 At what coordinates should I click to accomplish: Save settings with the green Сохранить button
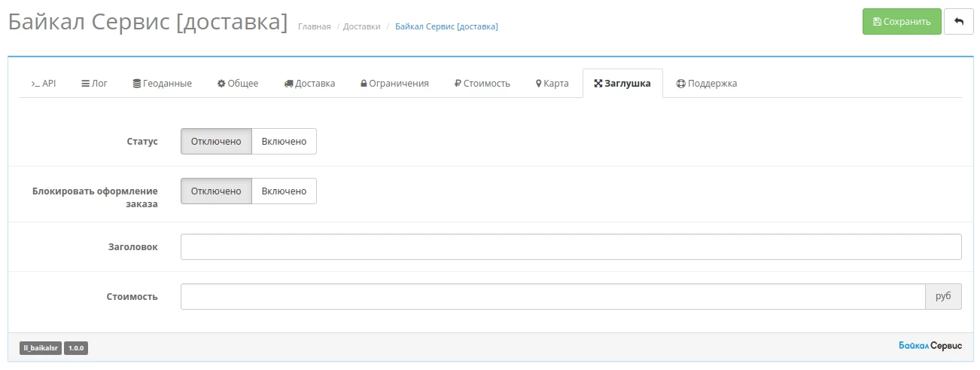click(x=902, y=22)
